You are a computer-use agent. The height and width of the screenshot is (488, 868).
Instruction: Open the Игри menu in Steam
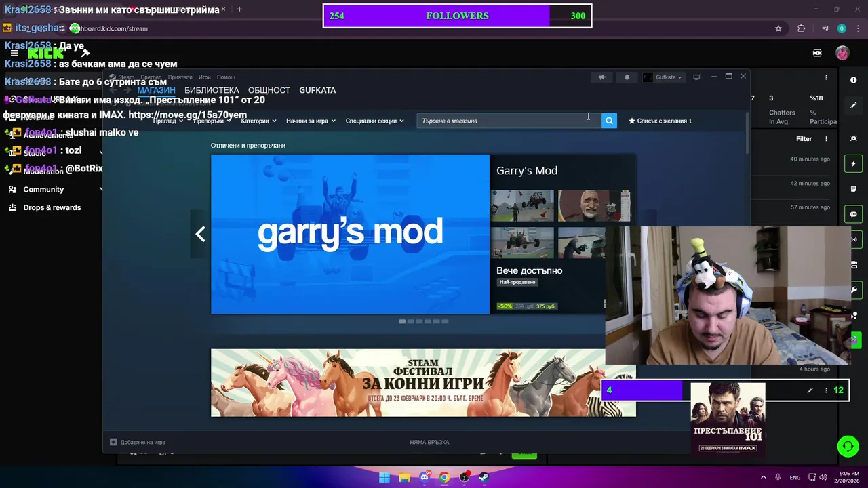205,77
